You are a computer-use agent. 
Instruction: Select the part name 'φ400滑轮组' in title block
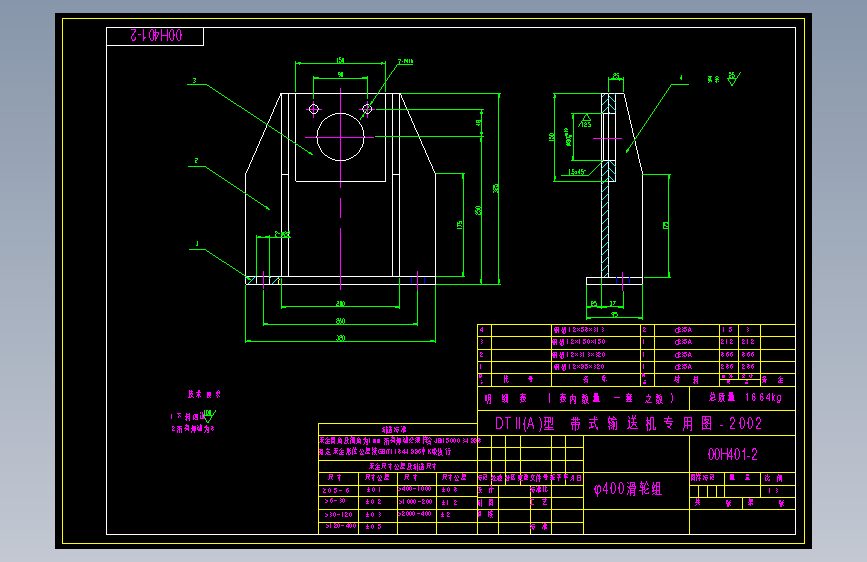click(628, 489)
